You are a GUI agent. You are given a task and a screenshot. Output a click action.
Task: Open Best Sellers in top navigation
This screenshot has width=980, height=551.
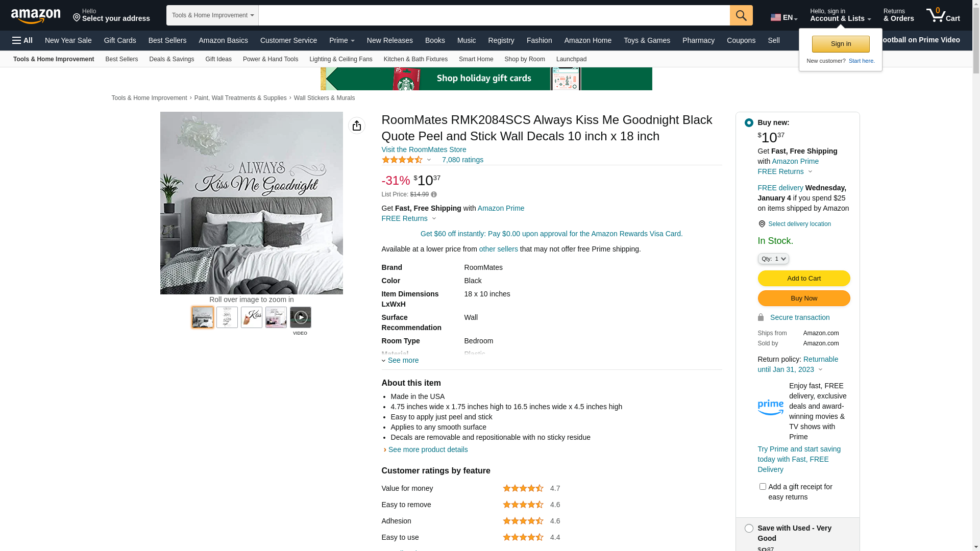pos(167,40)
